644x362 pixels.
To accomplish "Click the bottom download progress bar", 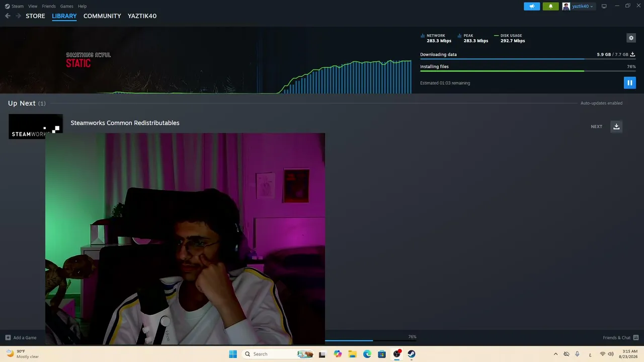I will [371, 340].
